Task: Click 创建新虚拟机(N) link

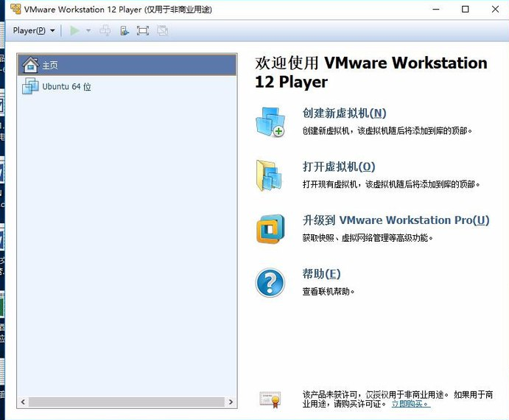Action: pos(344,113)
